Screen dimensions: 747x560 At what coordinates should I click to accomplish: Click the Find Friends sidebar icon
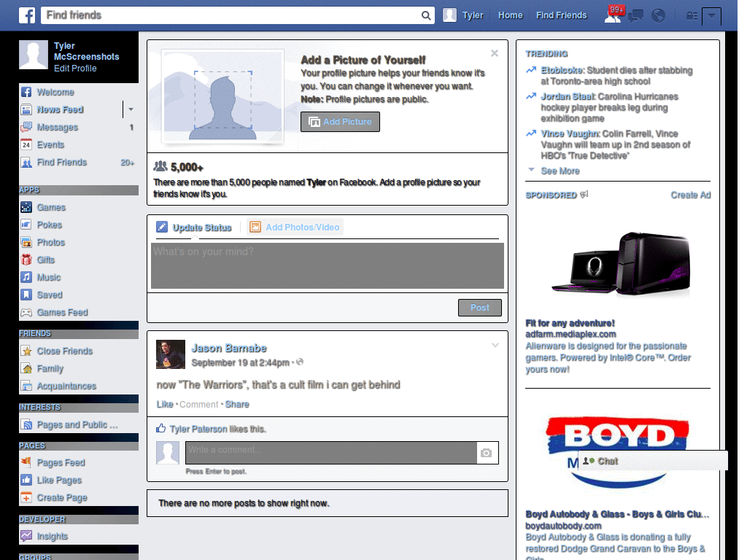click(x=26, y=163)
